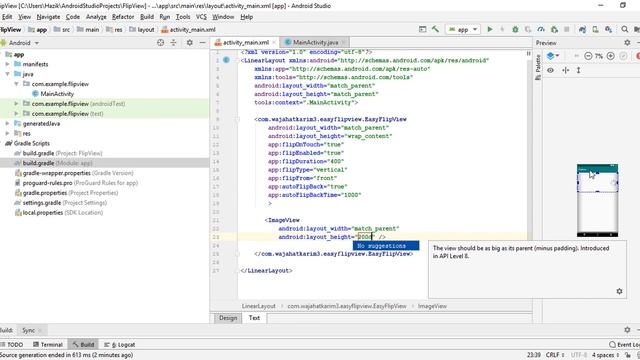Screen dimensions: 640x360
Task: Open the Code menu
Action: tap(73, 17)
